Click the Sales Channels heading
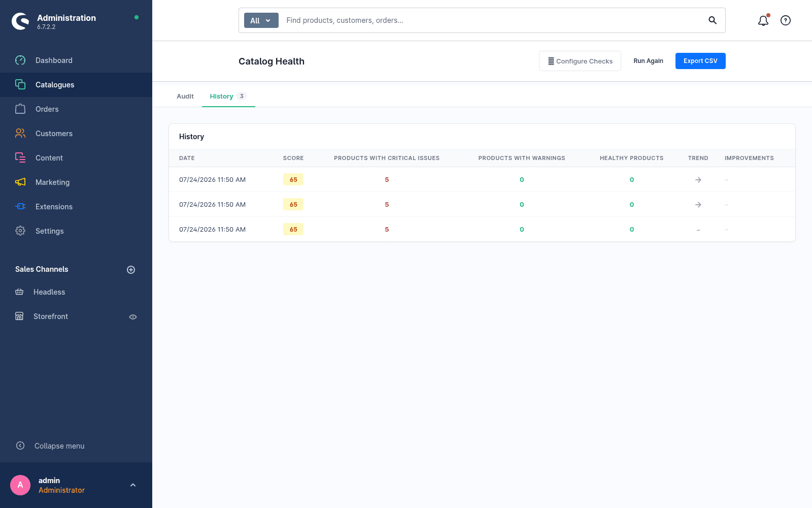 pos(42,269)
